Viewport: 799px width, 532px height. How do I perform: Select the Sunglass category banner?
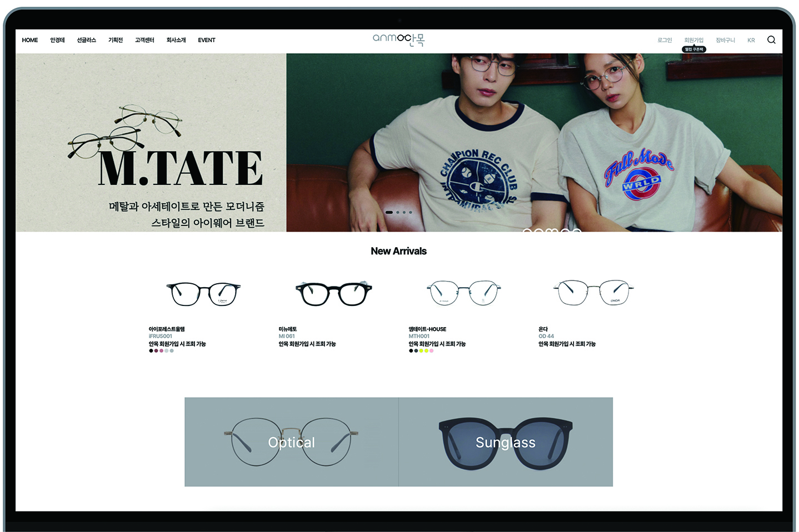pos(506,442)
